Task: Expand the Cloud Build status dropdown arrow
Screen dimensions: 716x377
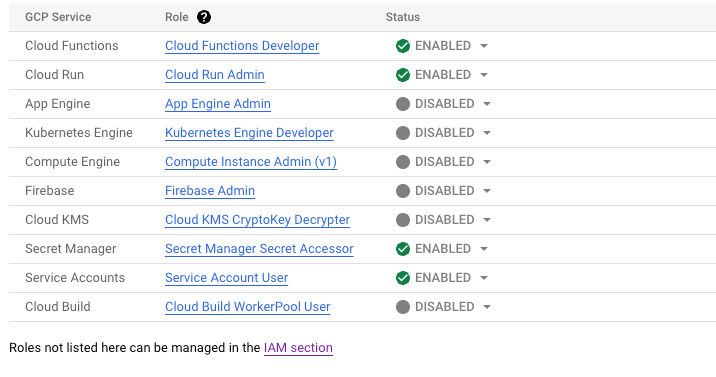Action: [487, 307]
